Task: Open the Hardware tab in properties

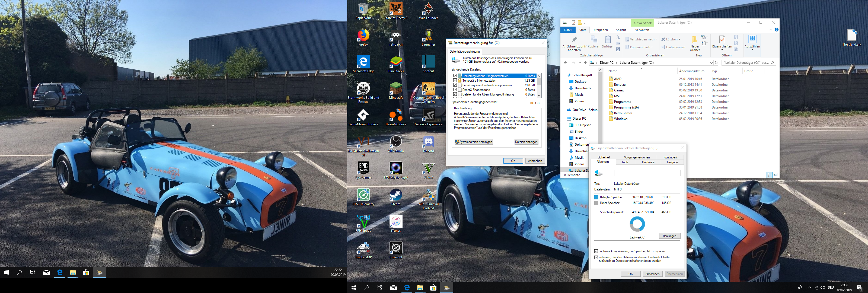Action: click(648, 162)
